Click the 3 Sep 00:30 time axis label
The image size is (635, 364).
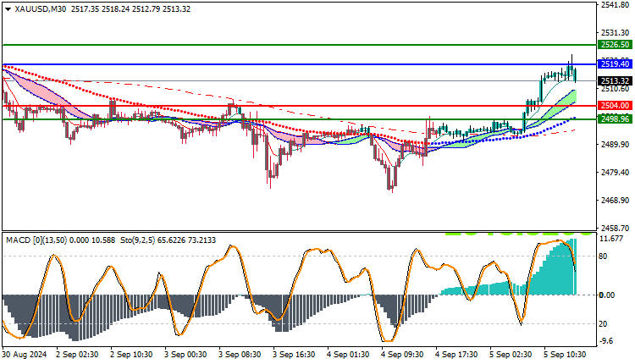pos(185,355)
